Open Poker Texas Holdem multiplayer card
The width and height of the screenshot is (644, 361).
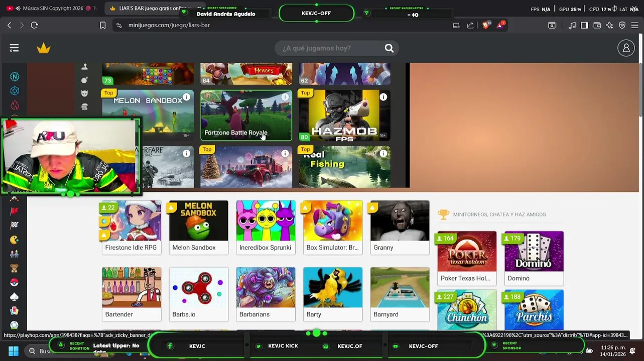point(467,258)
